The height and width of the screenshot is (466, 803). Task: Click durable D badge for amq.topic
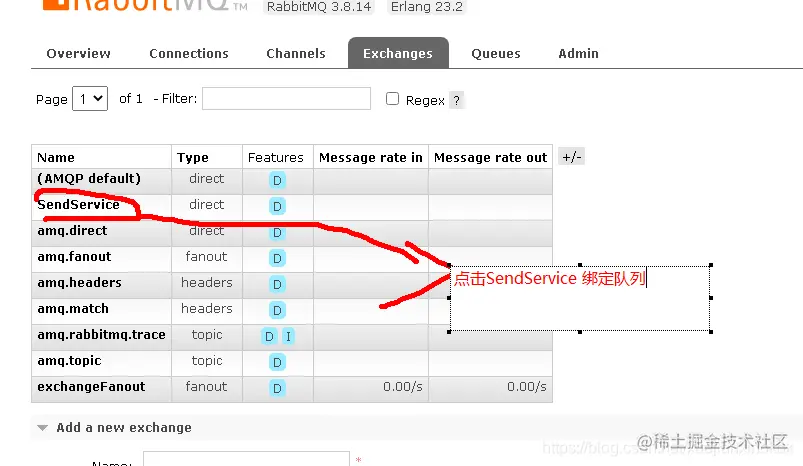[277, 363]
